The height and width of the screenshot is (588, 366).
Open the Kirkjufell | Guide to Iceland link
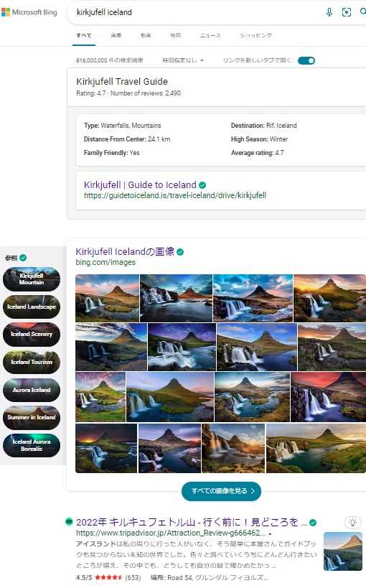click(140, 185)
